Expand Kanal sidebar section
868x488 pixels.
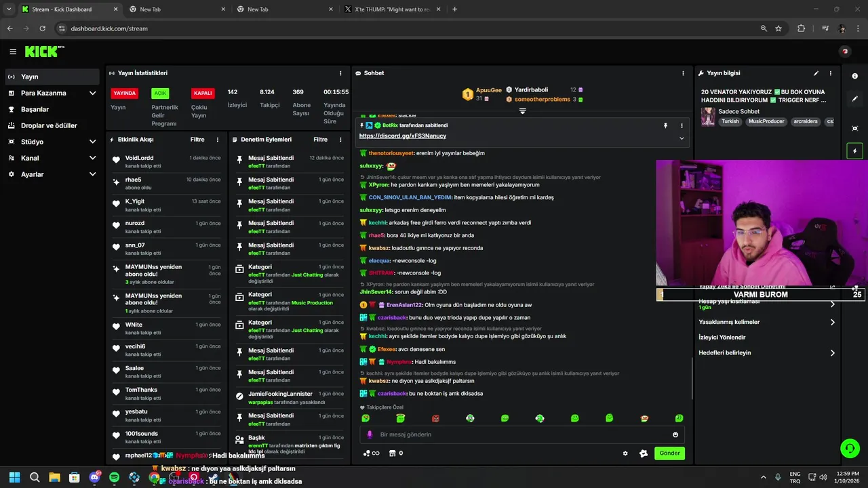[93, 158]
